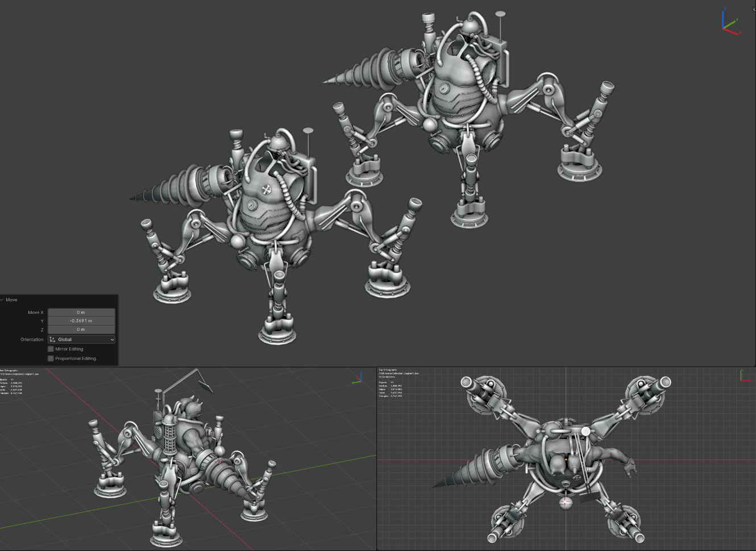756x551 pixels.
Task: Click the Move X value field
Action: click(x=81, y=312)
